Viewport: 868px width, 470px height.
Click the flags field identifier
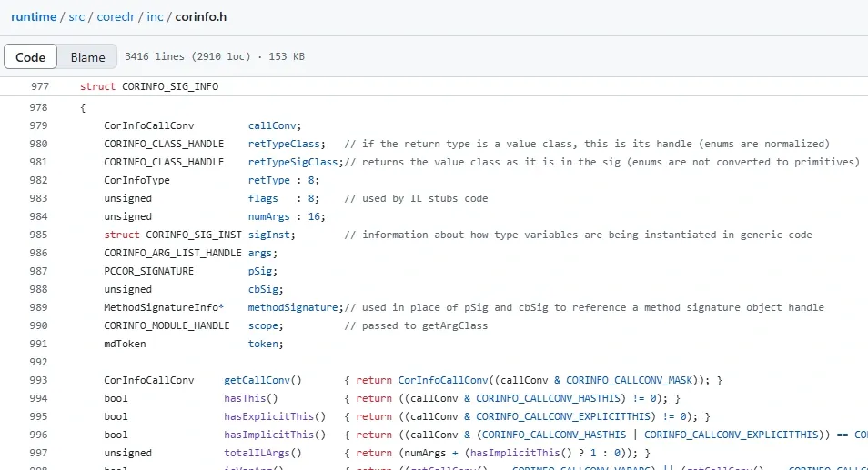(263, 198)
